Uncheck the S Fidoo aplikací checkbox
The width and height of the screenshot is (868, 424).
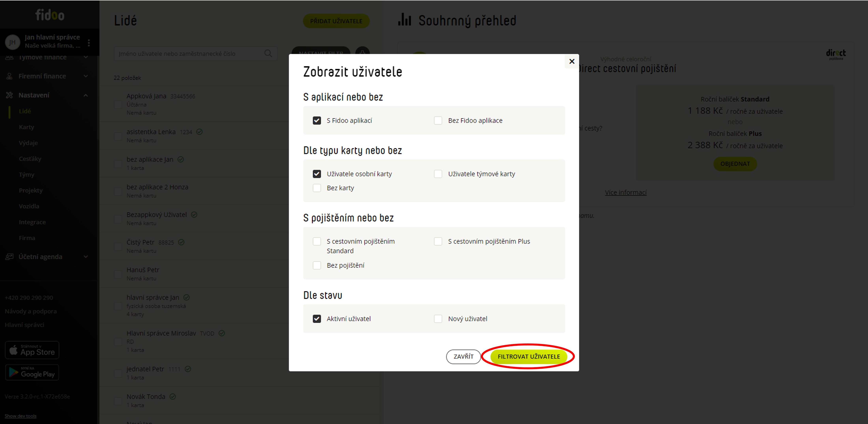317,120
